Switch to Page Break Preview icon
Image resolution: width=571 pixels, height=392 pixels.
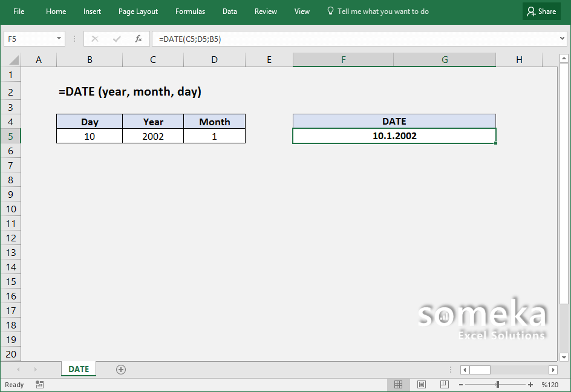(x=444, y=384)
